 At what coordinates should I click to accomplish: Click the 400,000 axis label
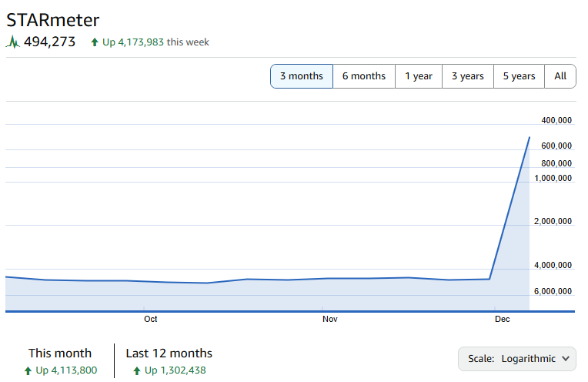(556, 120)
